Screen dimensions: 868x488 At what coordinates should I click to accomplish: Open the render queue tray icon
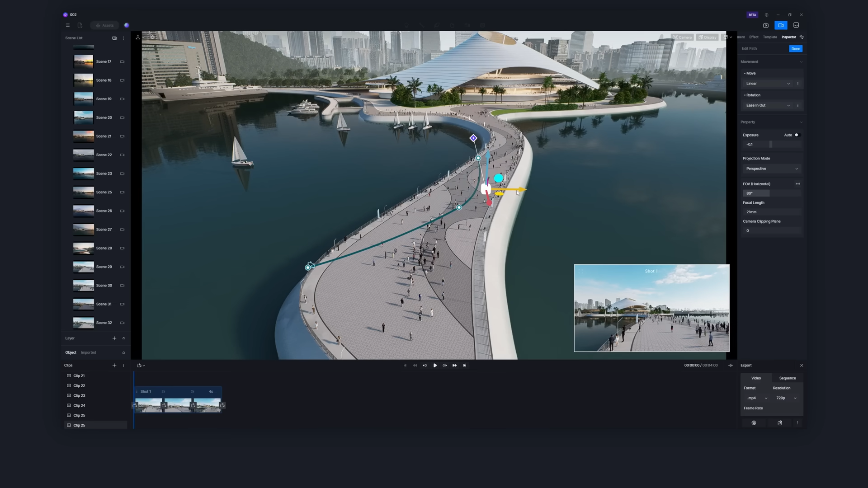[796, 25]
